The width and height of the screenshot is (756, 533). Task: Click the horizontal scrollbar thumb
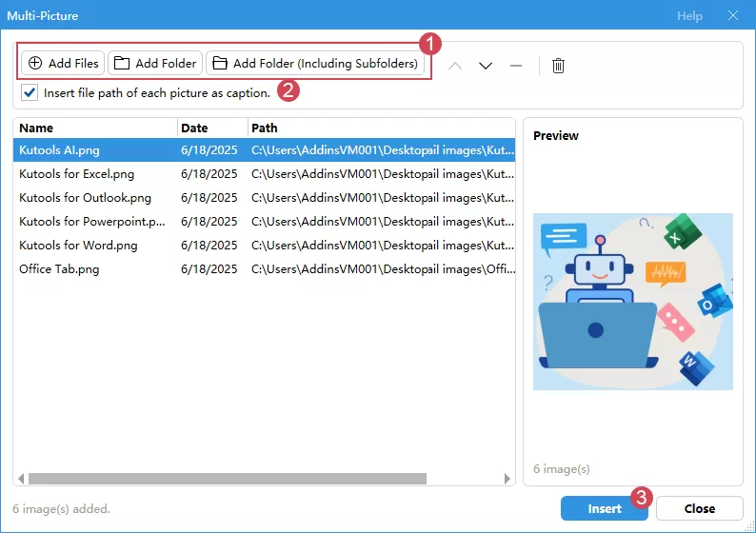(x=228, y=479)
